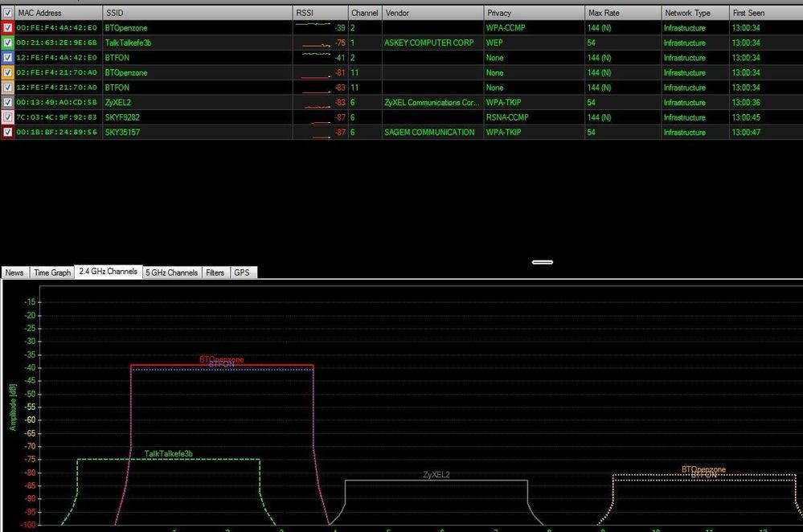Open the GPS tab

[242, 272]
